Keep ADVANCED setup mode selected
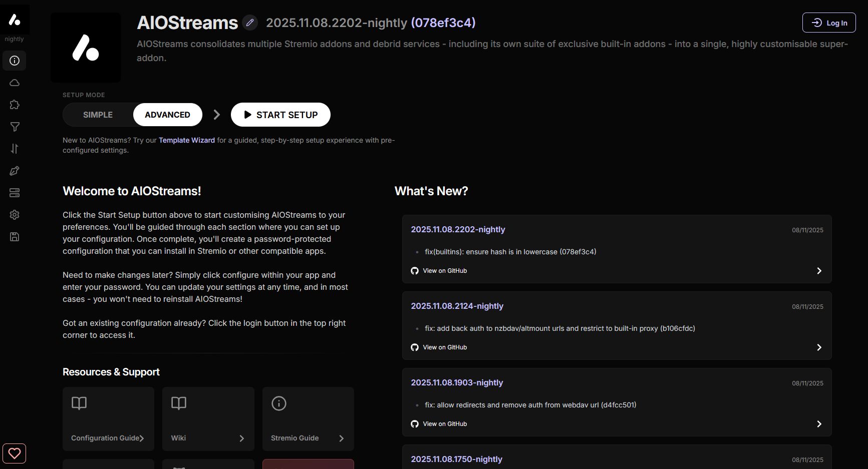Image resolution: width=868 pixels, height=469 pixels. [x=167, y=115]
